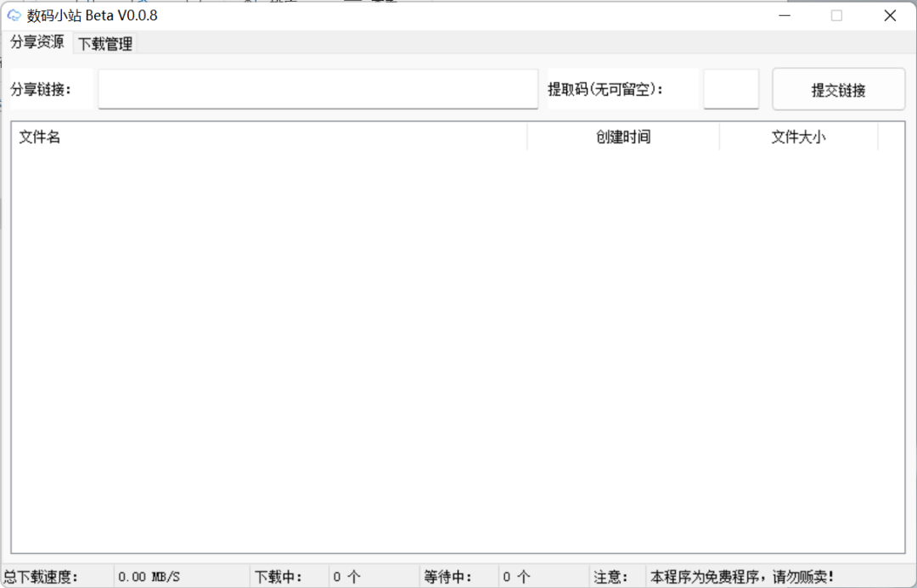Click the 注意: status label
917x588 pixels.
pyautogui.click(x=611, y=577)
